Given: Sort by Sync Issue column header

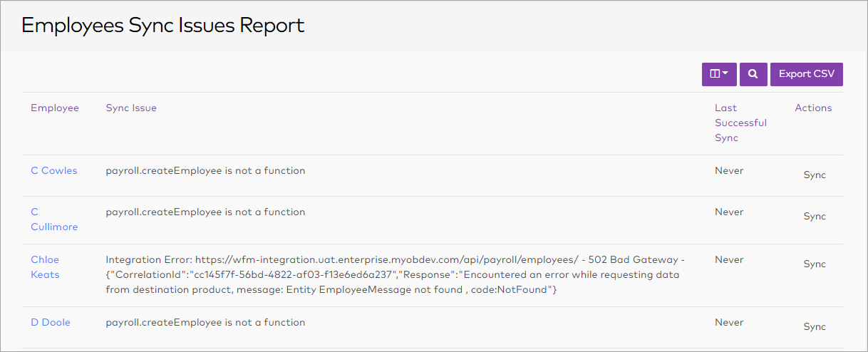Looking at the screenshot, I should pyautogui.click(x=131, y=108).
